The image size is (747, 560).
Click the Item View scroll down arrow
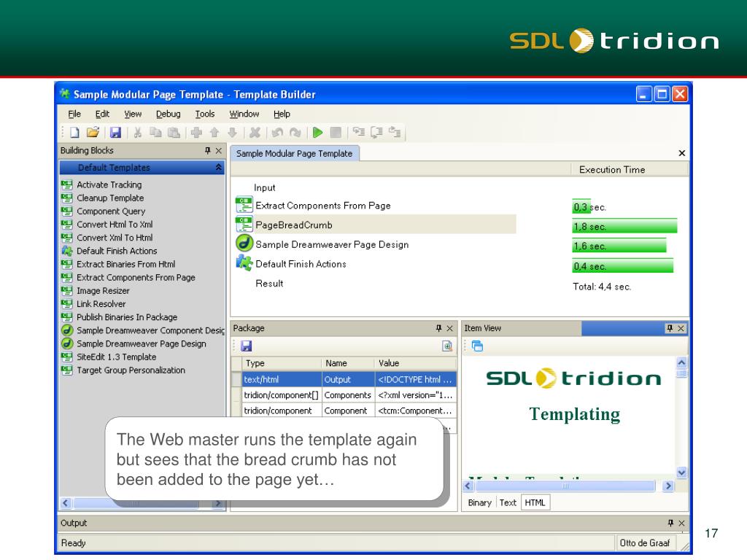point(682,472)
